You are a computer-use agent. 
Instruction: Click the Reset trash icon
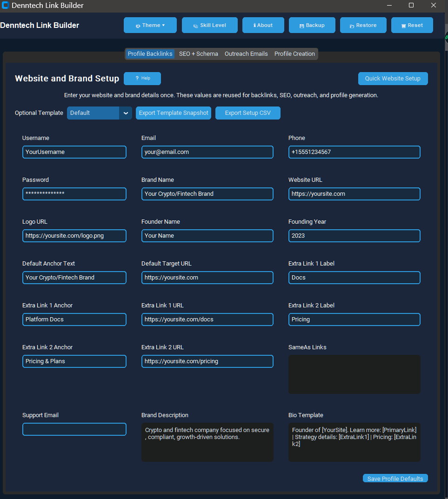point(404,25)
